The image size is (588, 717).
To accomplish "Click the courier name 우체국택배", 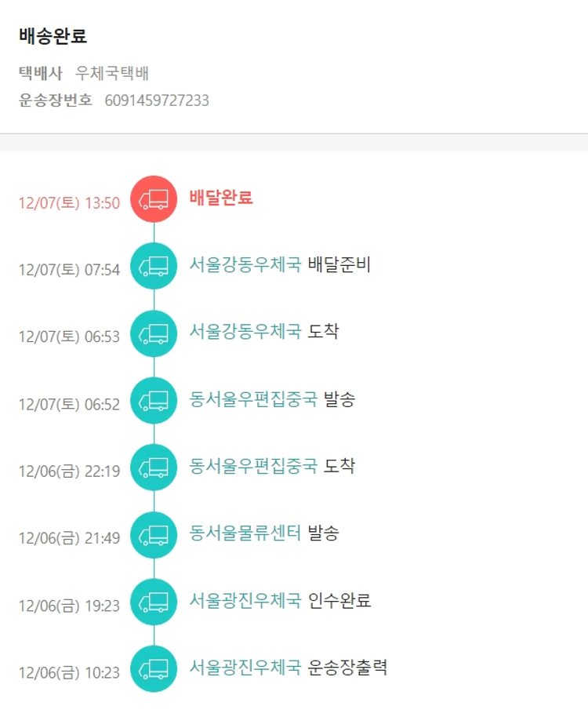I will tap(112, 74).
